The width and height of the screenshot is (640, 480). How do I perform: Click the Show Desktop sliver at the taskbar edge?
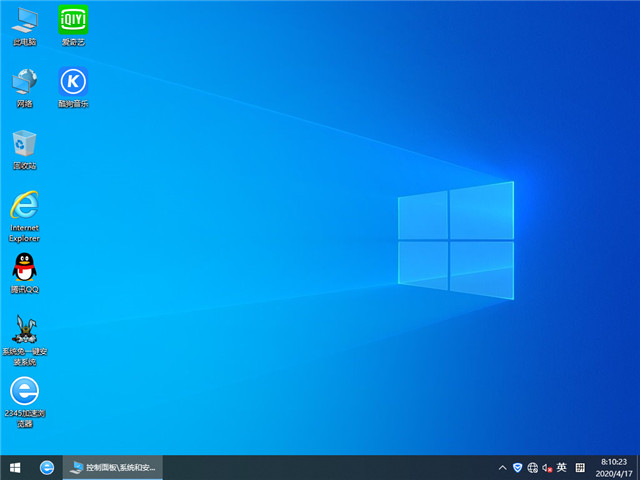[638, 468]
